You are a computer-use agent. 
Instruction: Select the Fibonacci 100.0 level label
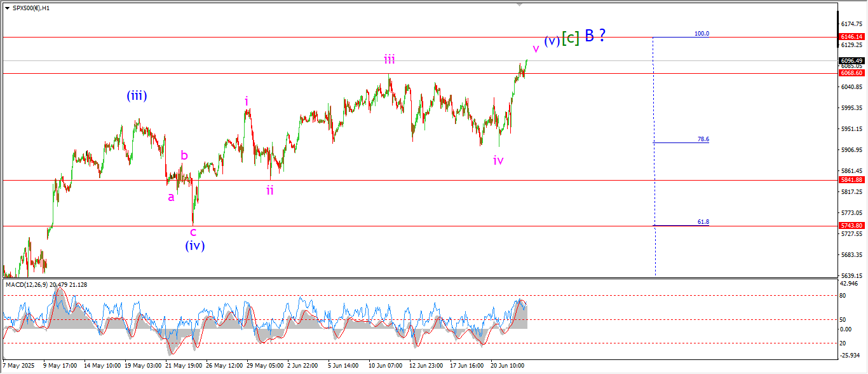click(702, 34)
